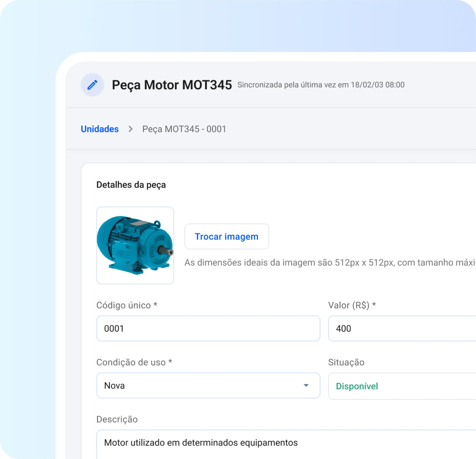Click the blue motor thumbnail image
476x459 pixels.
(x=135, y=245)
